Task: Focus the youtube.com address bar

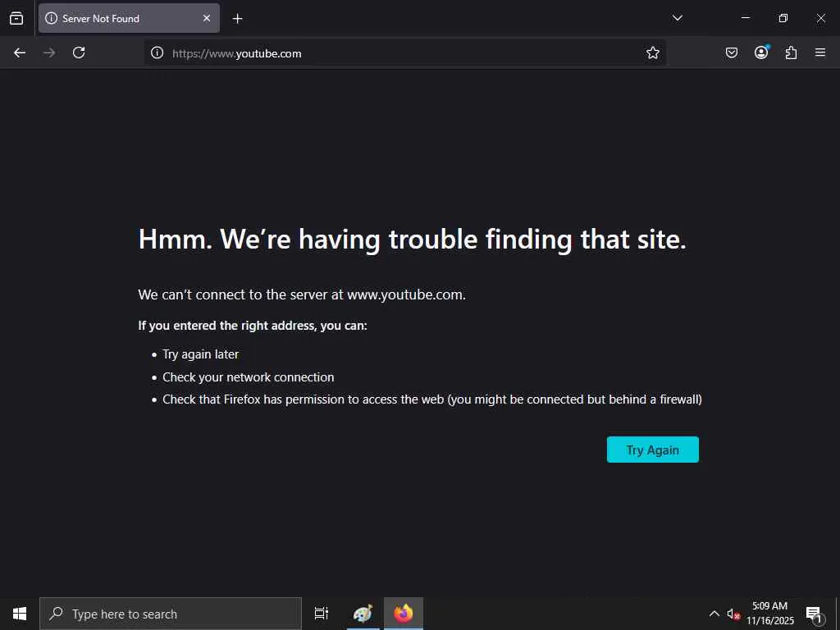Action: (404, 53)
